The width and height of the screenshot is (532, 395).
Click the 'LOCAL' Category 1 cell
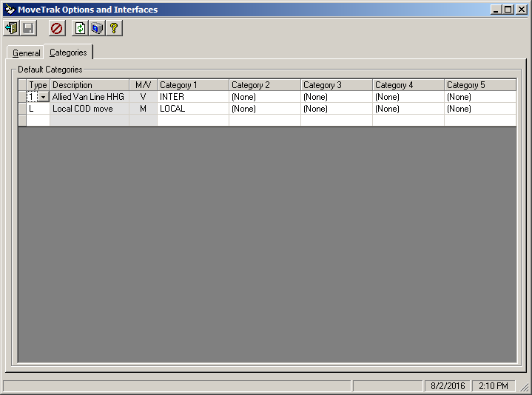(193, 109)
